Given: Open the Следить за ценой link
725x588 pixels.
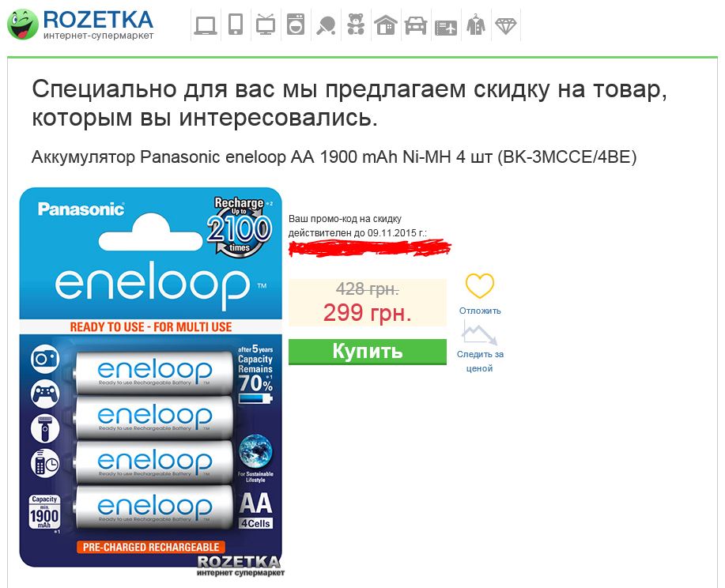Looking at the screenshot, I should pyautogui.click(x=480, y=361).
